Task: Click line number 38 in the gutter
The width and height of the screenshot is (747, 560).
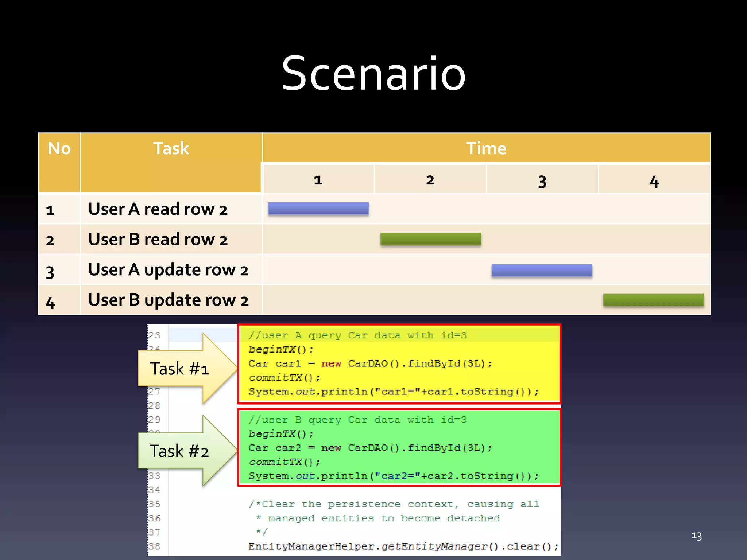Action: click(154, 546)
